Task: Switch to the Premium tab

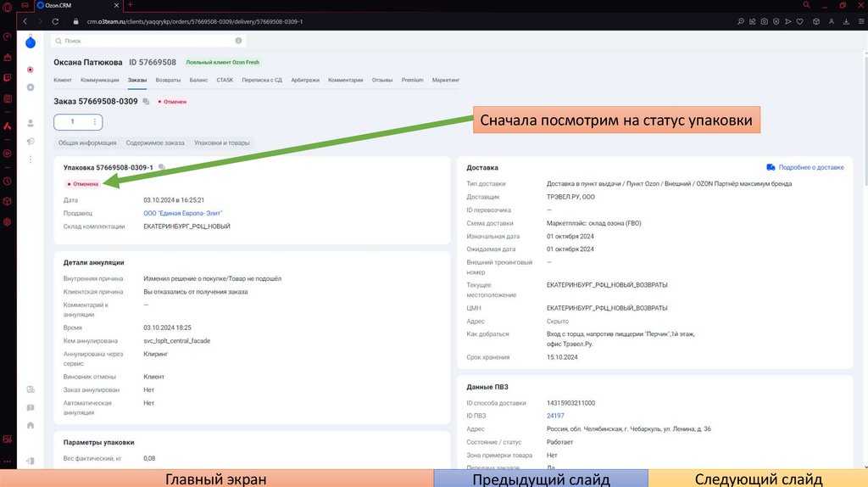Action: point(413,80)
